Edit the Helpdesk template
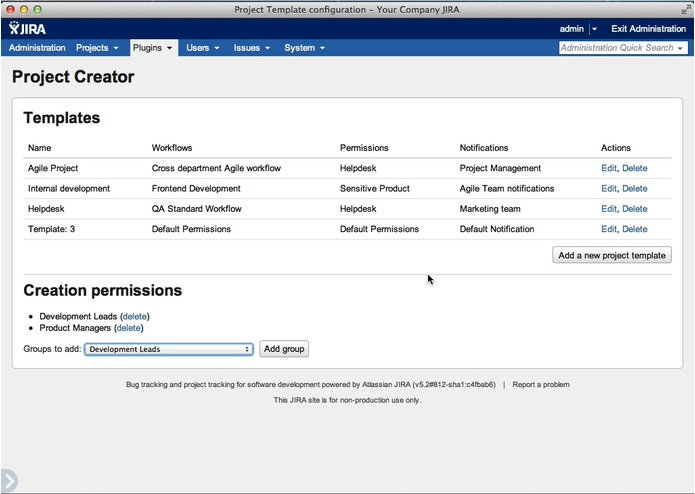The height and width of the screenshot is (494, 695). [x=609, y=209]
